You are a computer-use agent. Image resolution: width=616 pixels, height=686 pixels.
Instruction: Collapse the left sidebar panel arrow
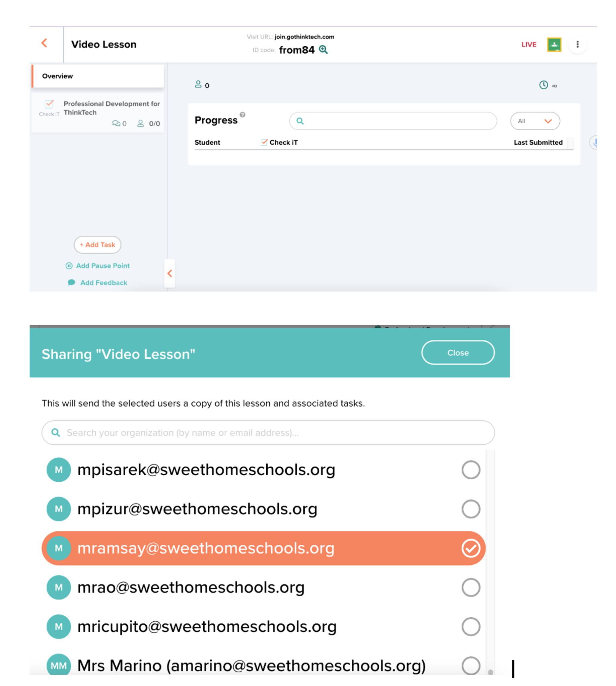tap(169, 273)
